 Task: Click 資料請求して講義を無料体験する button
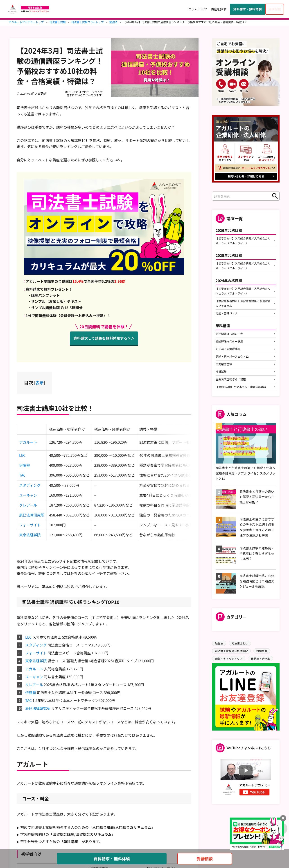(104, 338)
